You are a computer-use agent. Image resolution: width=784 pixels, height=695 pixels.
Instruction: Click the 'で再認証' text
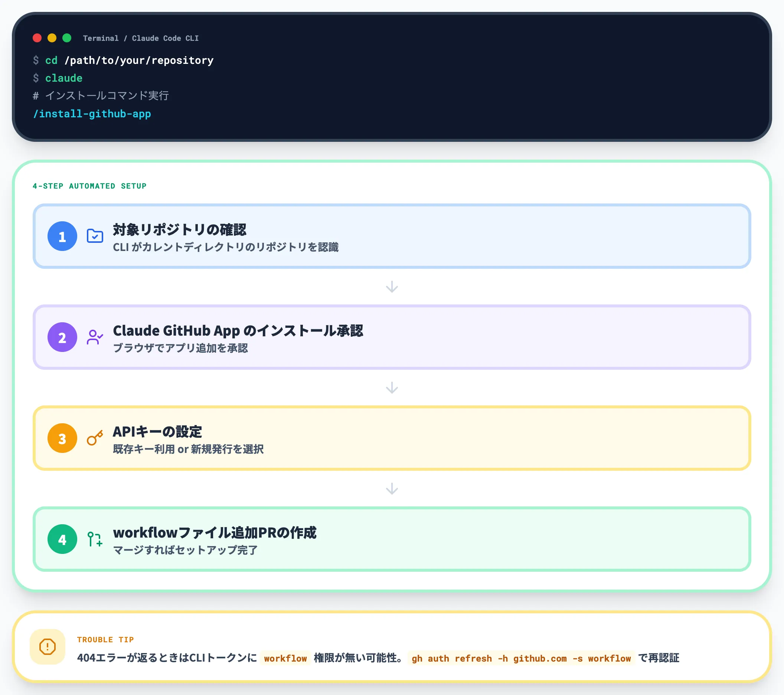[659, 658]
